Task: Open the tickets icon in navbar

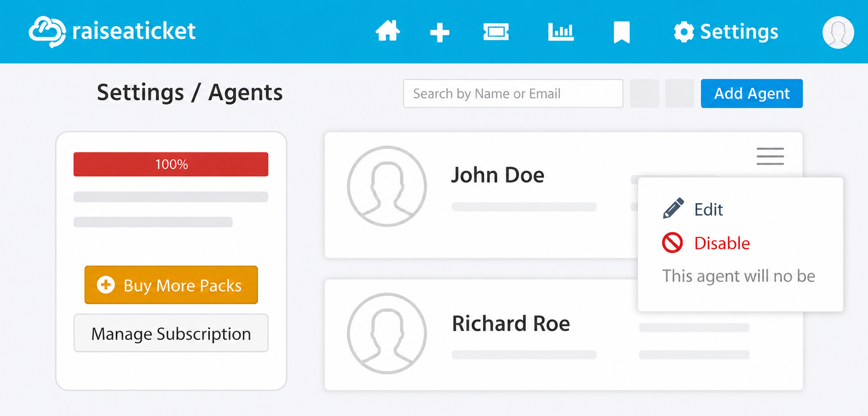Action: (x=496, y=32)
